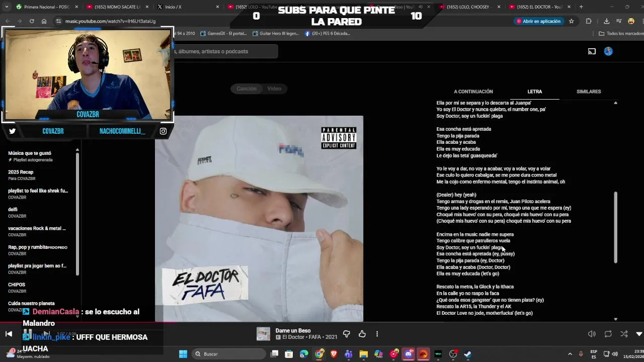Open the browser profile emoji avatar
This screenshot has height=362, width=644.
click(x=631, y=21)
